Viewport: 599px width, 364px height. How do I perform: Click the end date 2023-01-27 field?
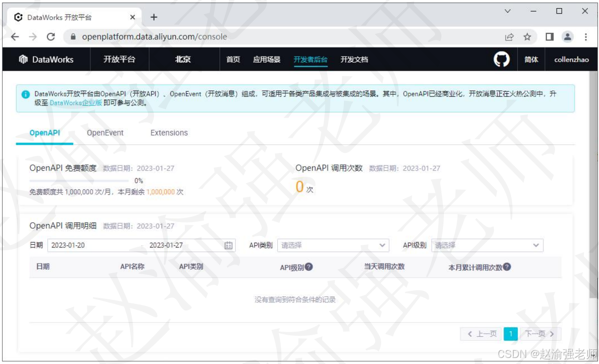point(166,245)
